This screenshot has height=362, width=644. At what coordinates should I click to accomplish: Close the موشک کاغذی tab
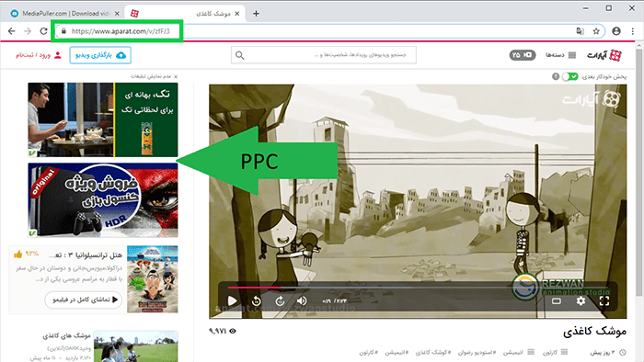tap(237, 14)
